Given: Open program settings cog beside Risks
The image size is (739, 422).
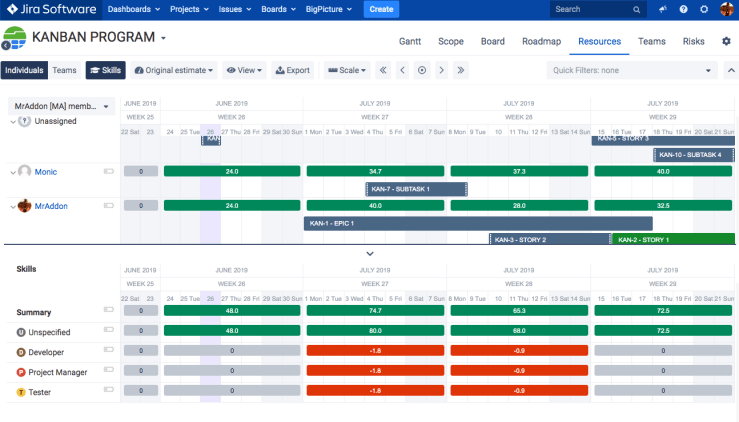Looking at the screenshot, I should click(726, 42).
